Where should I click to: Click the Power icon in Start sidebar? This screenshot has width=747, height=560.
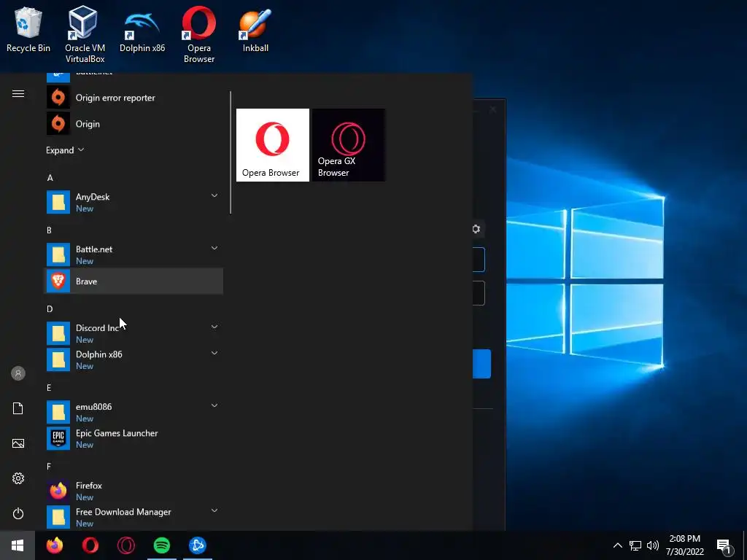tap(18, 513)
